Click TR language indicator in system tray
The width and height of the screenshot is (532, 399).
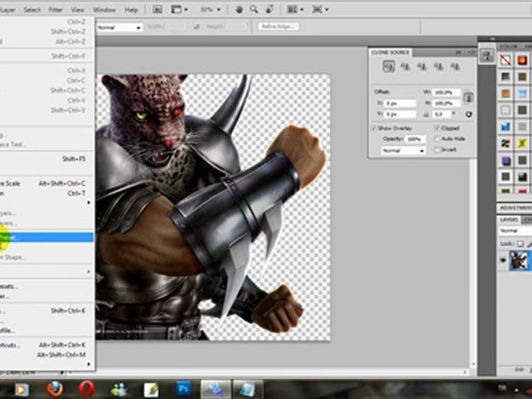point(502,388)
